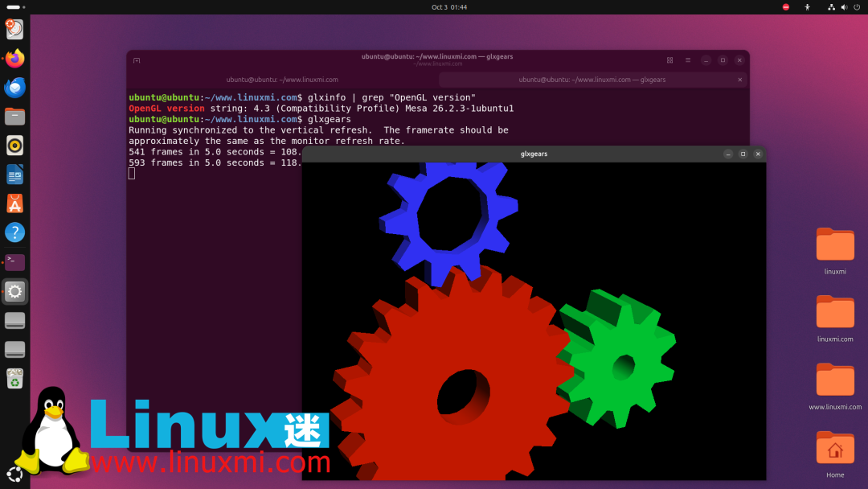Open the accessibility menu in the top bar

[807, 7]
